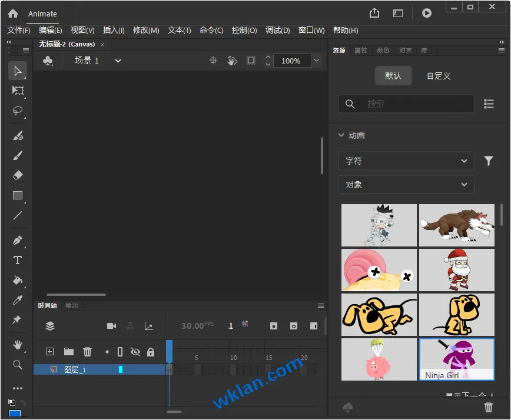
Task: Open the 字符 category dropdown
Action: (406, 161)
